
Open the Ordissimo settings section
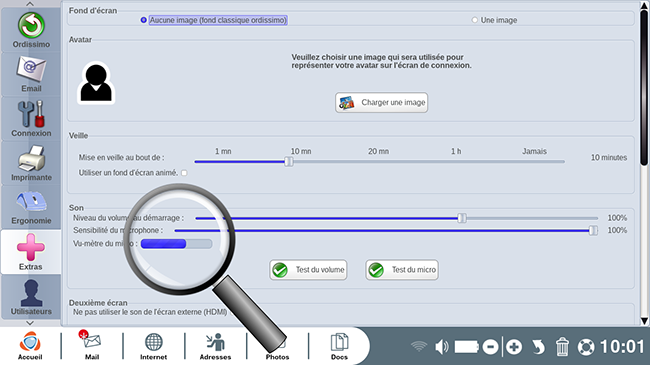point(31,30)
